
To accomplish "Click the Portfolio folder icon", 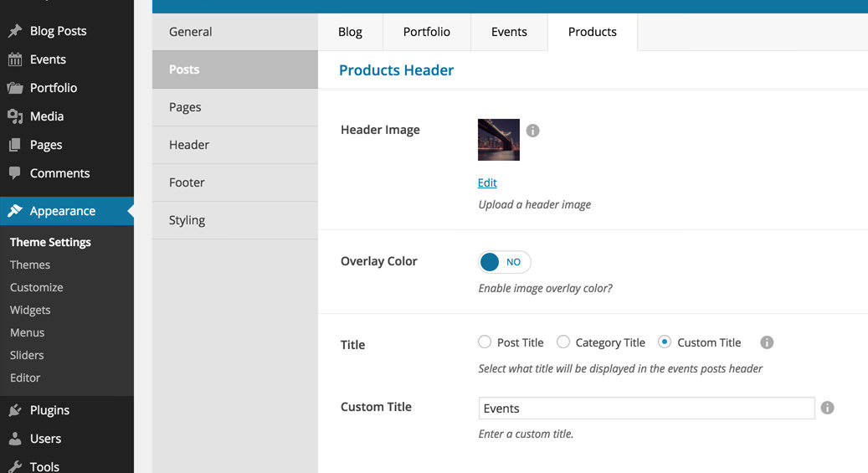I will point(15,88).
